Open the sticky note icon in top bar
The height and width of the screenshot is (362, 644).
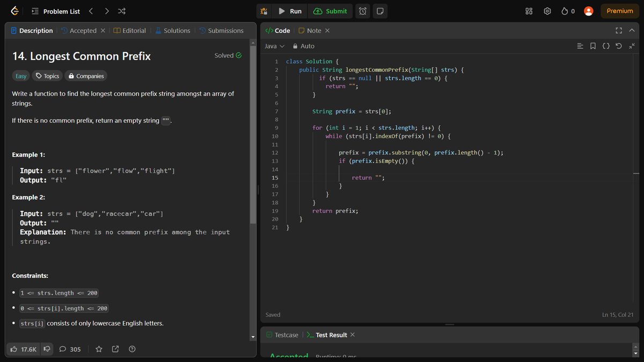tap(380, 11)
